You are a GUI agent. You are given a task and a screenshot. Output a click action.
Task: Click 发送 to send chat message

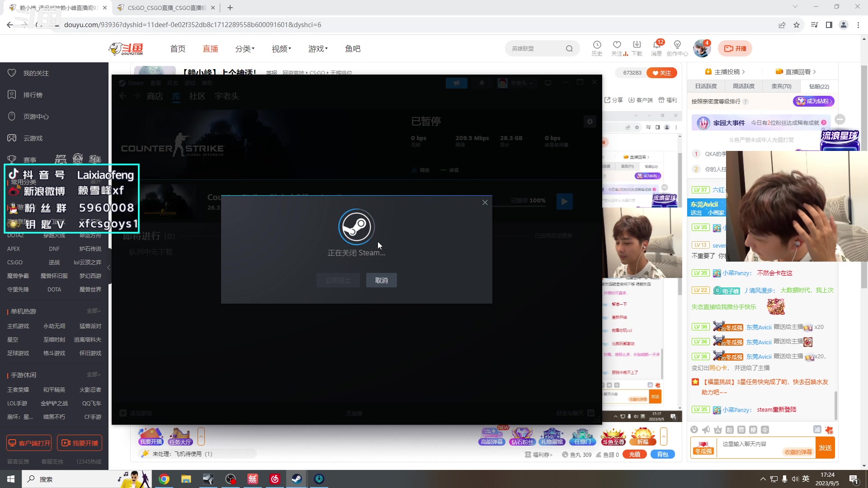tap(825, 448)
